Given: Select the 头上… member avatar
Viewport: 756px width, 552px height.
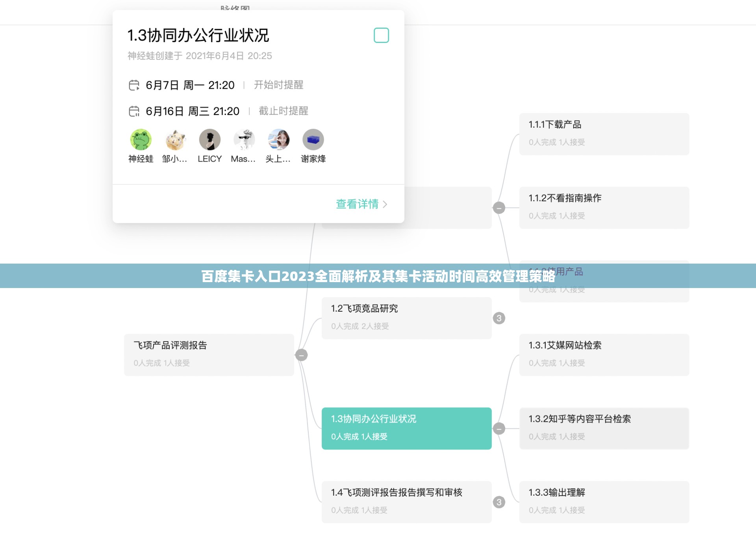Looking at the screenshot, I should coord(279,140).
